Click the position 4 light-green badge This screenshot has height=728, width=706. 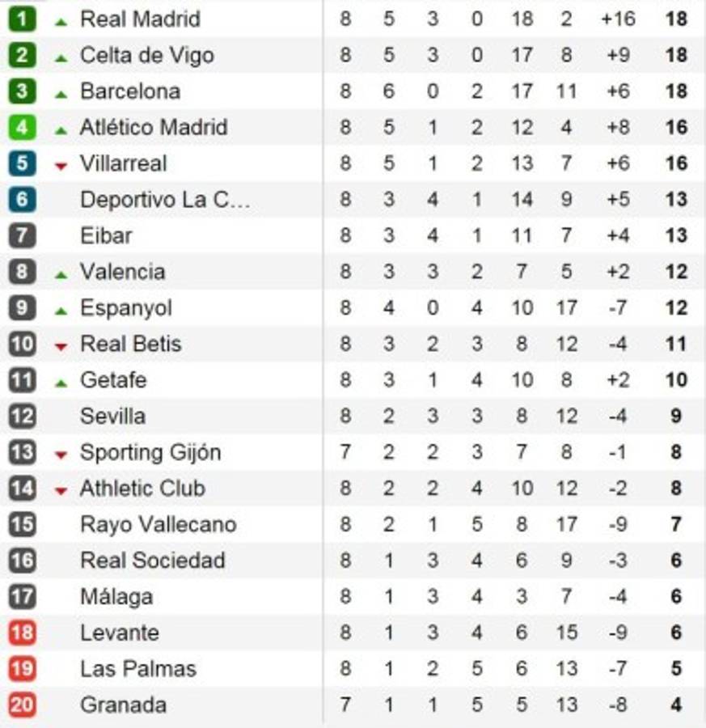(x=22, y=127)
